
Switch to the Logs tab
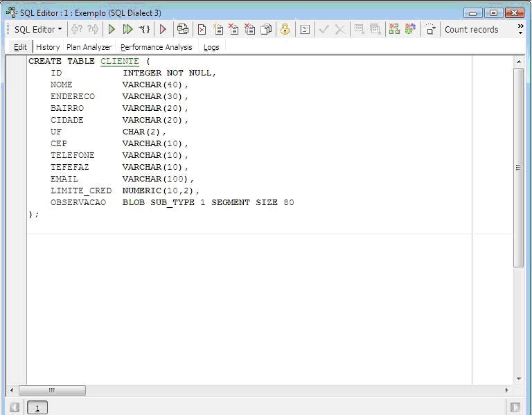pos(211,47)
